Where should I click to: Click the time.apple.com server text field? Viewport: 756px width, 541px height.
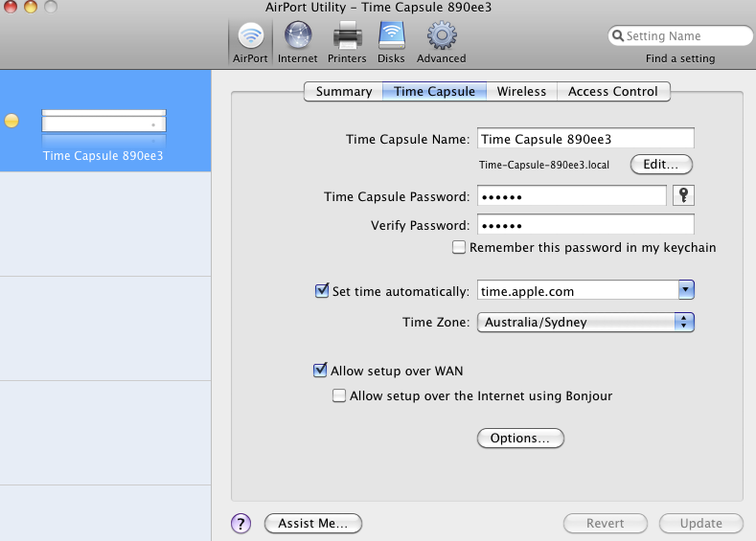point(578,290)
